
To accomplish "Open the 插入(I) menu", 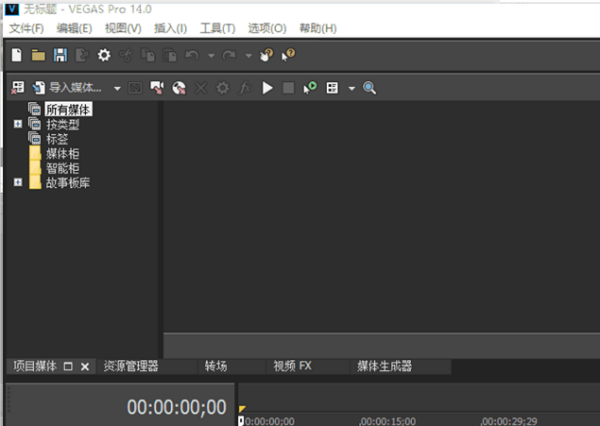I will [170, 28].
